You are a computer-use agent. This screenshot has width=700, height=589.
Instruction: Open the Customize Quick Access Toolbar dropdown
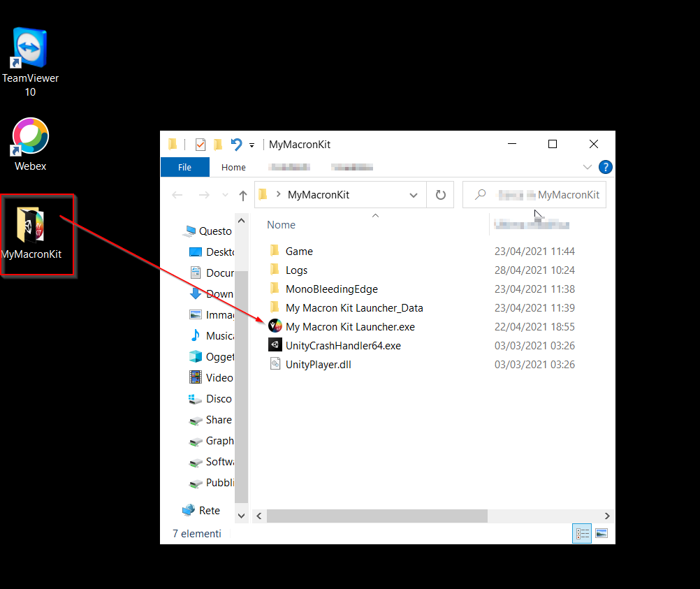pos(251,145)
